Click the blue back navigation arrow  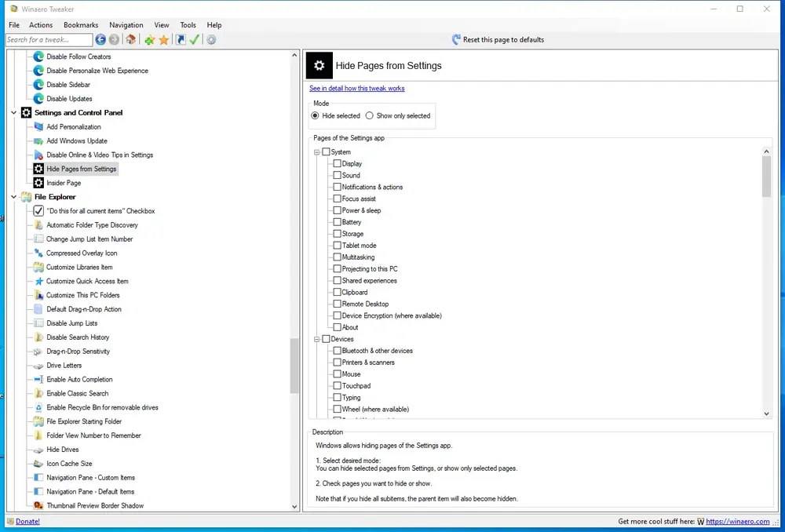[x=100, y=39]
